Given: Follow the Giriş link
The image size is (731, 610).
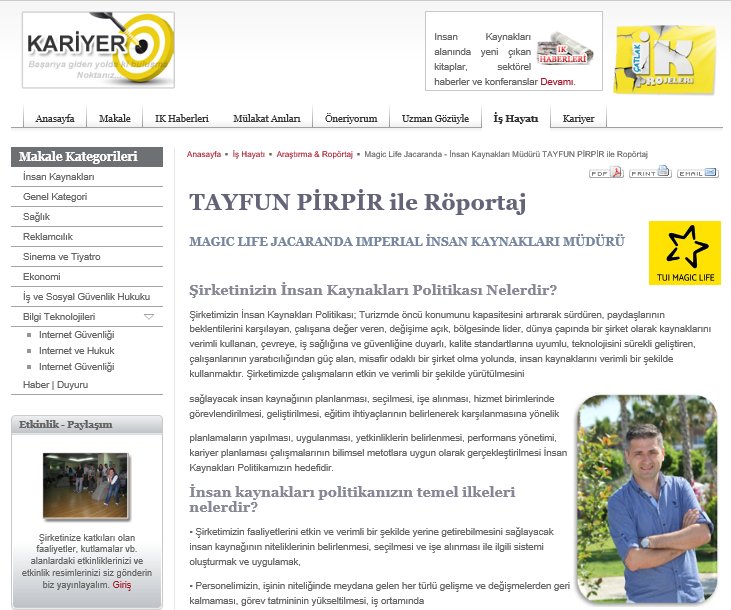Looking at the screenshot, I should pos(122,585).
